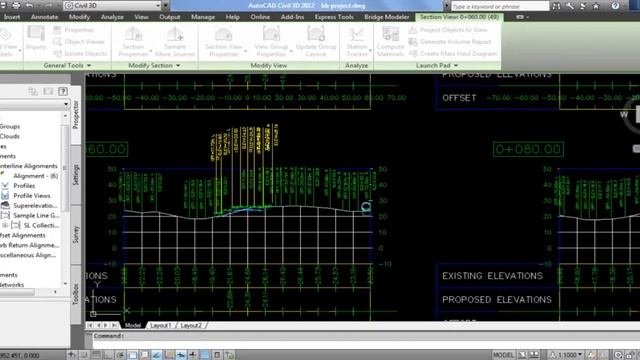Click the 0+080.00 section view title
Image resolution: width=640 pixels, height=360 pixels.
528,149
